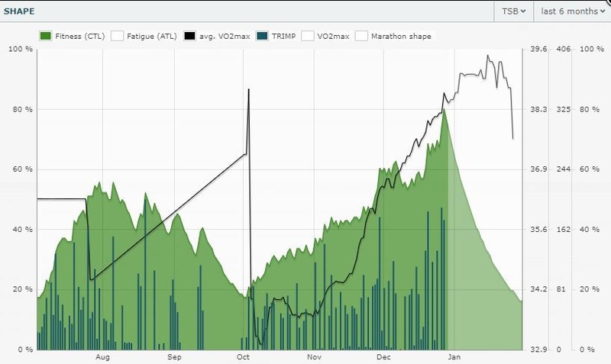
Task: Toggle the Fitness (CTL) legend swatch
Action: pos(45,36)
